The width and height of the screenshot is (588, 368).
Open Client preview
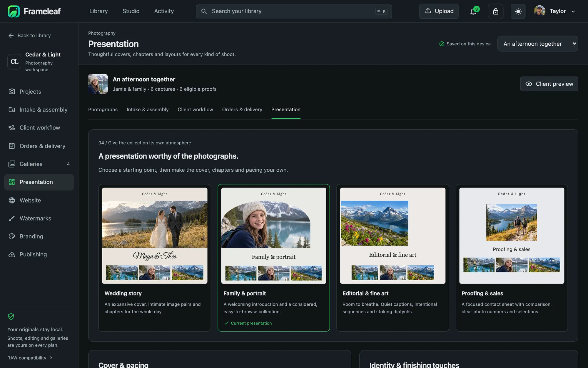(549, 84)
